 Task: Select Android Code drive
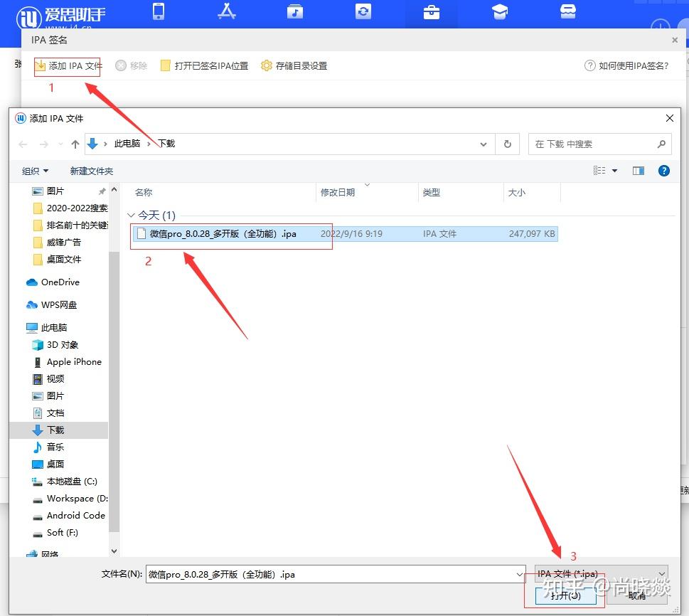point(69,516)
